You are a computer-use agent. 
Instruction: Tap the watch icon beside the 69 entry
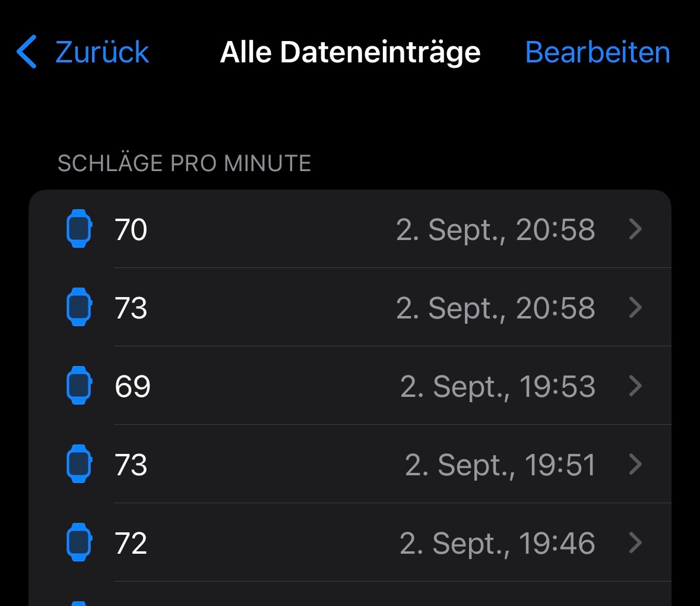click(79, 386)
